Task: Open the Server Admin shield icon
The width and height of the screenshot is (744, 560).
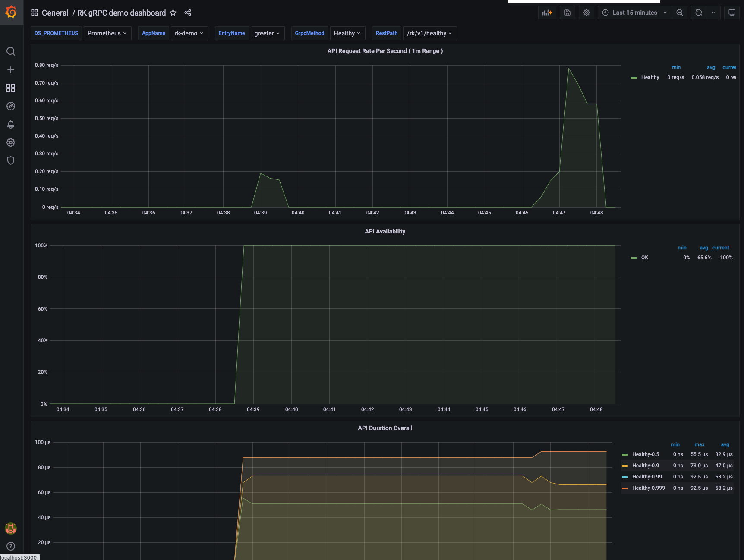Action: pos(11,160)
